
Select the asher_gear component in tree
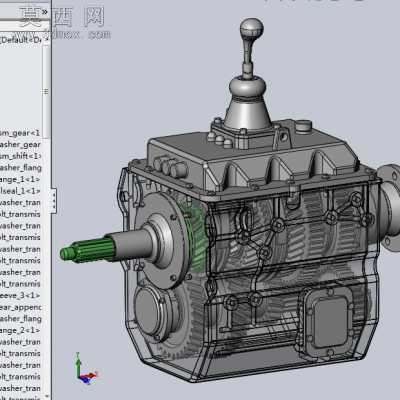click(20, 145)
